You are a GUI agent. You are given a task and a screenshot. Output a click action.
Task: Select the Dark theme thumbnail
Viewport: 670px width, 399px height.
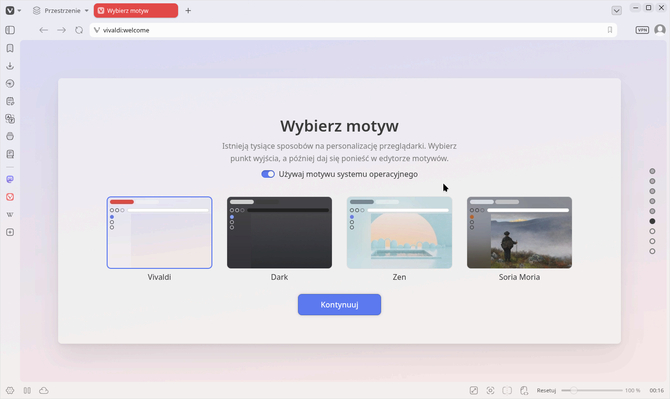279,232
